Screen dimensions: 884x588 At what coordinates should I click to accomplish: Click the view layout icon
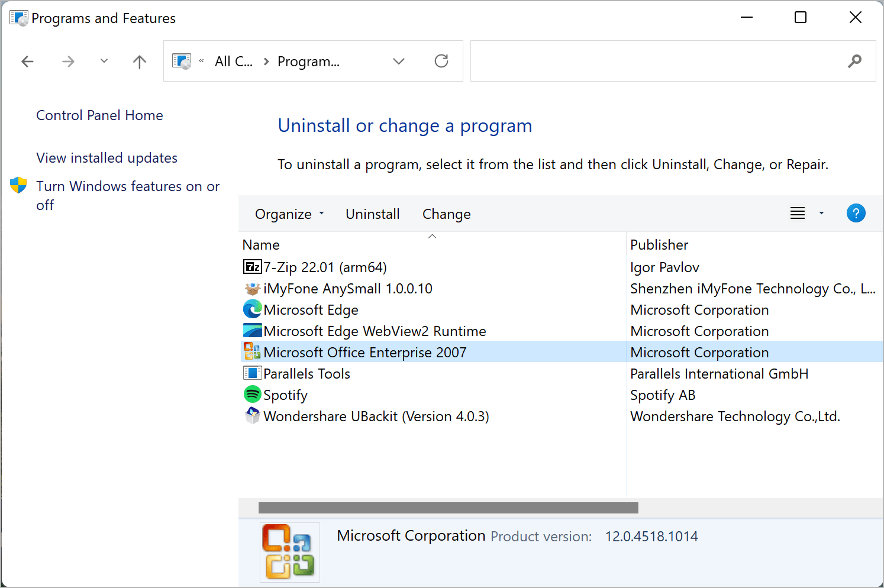798,213
